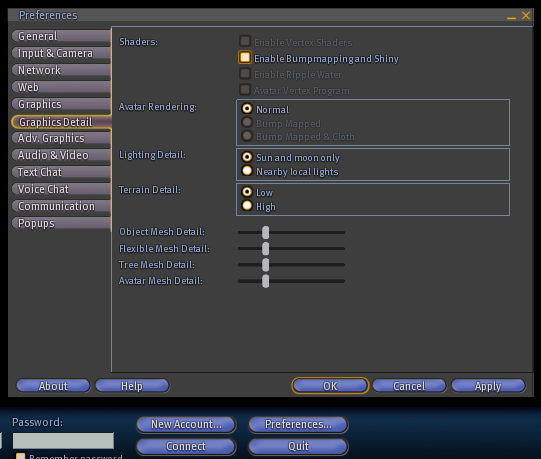Image resolution: width=541 pixels, height=459 pixels.
Task: Switch to the Voice Chat tab
Action: click(x=61, y=189)
